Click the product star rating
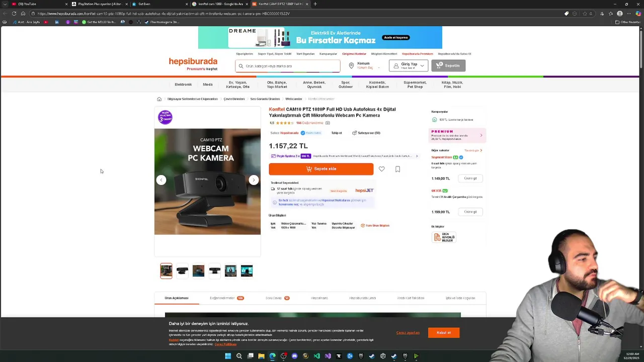Screen dimensions: 644x362 click(284, 123)
